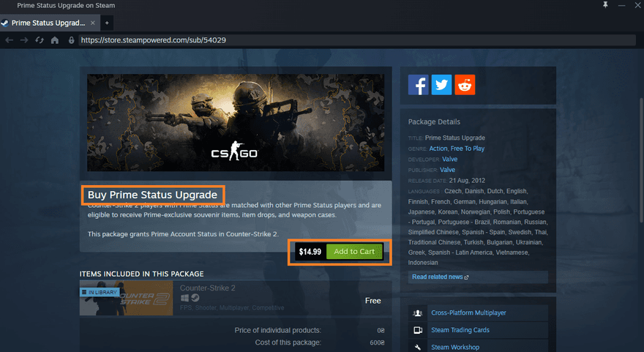Viewport: 644px width, 352px height.
Task: Share the page on Facebook
Action: pos(419,85)
